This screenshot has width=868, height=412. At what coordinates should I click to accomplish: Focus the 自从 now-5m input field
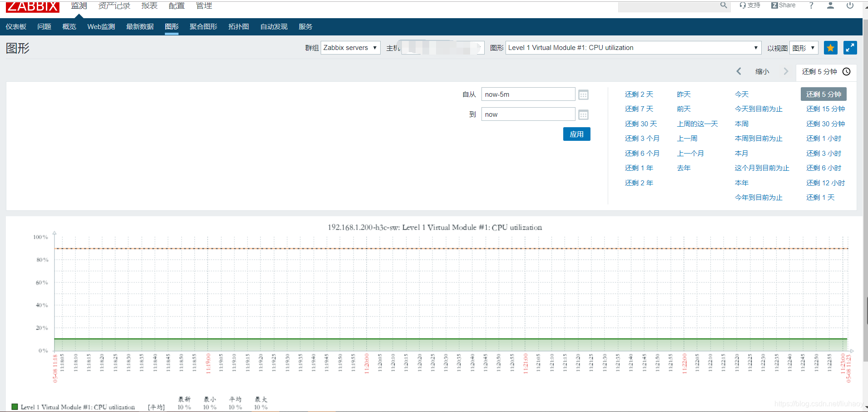(528, 94)
